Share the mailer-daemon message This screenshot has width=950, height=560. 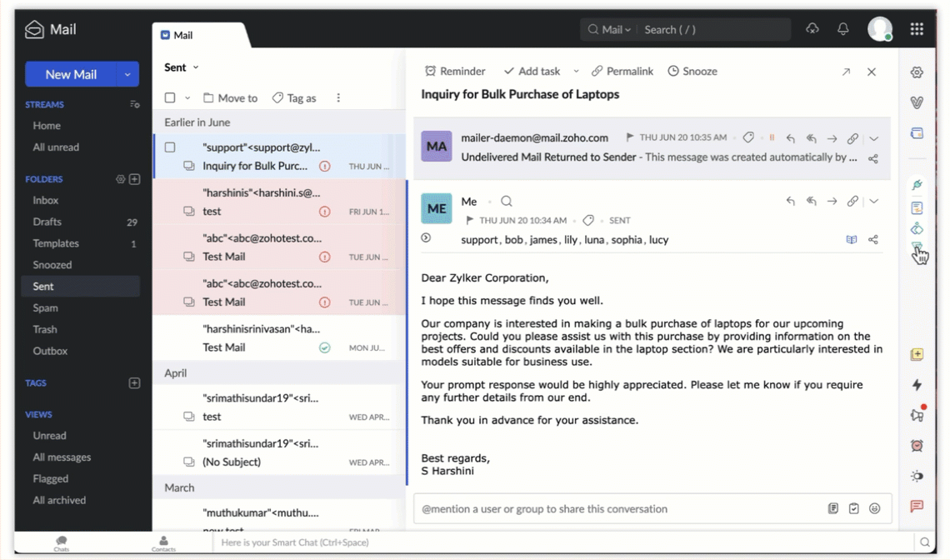[x=873, y=159]
